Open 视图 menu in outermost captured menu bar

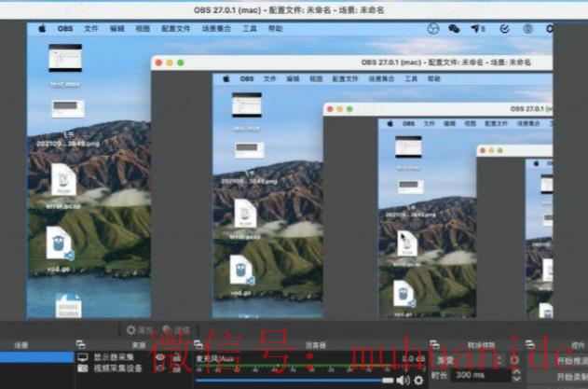[143, 29]
